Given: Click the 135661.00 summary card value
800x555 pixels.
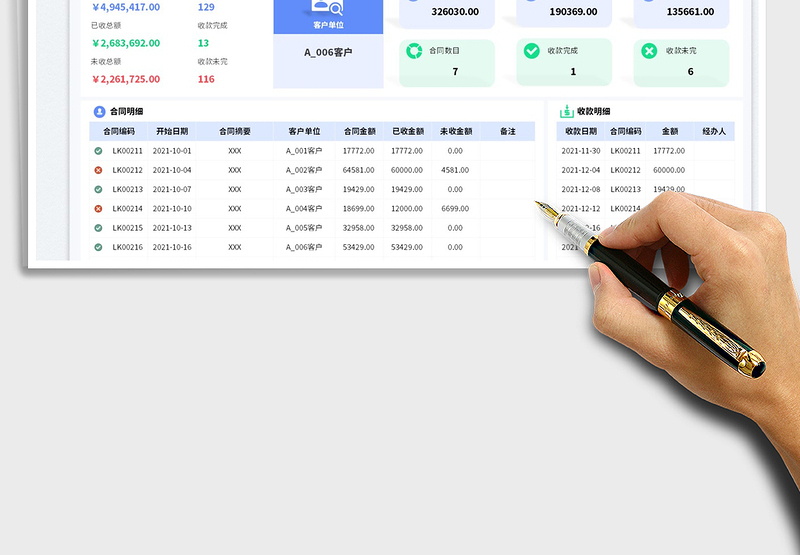Looking at the screenshot, I should click(x=690, y=12).
